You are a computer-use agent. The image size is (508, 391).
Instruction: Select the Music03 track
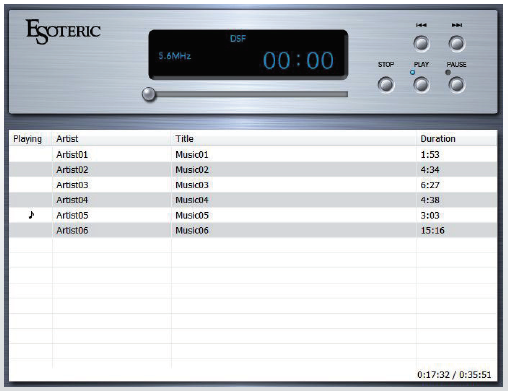pyautogui.click(x=192, y=185)
